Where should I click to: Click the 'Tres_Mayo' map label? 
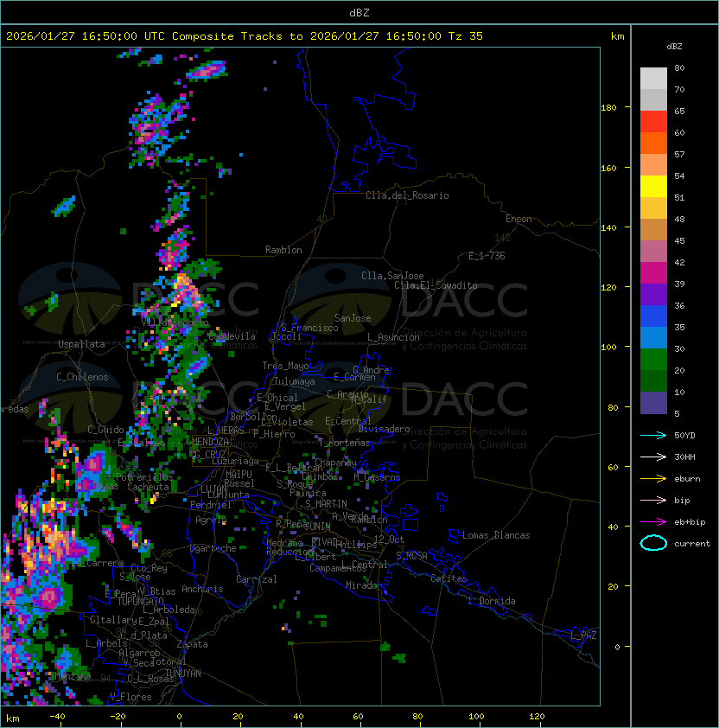coord(285,366)
